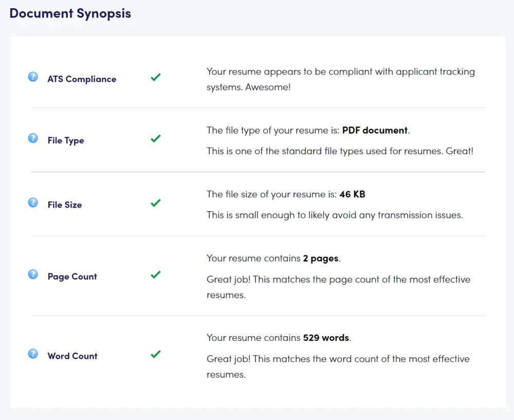The image size is (514, 420).
Task: Click the bold "2 pages" text
Action: click(x=321, y=258)
